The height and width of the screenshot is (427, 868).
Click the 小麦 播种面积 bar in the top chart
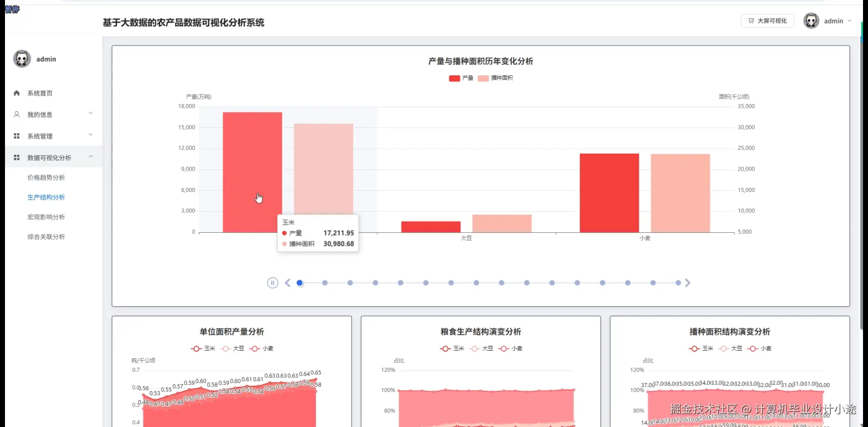[681, 193]
